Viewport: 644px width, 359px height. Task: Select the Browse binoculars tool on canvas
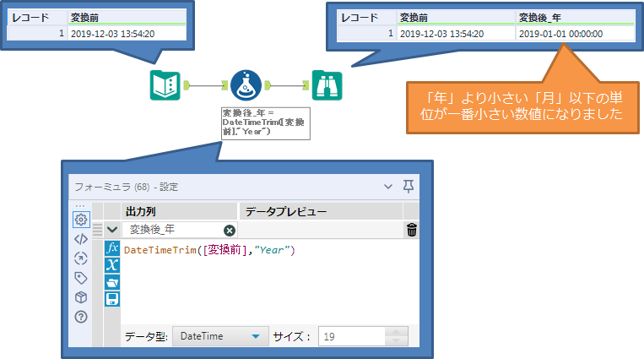[x=327, y=85]
